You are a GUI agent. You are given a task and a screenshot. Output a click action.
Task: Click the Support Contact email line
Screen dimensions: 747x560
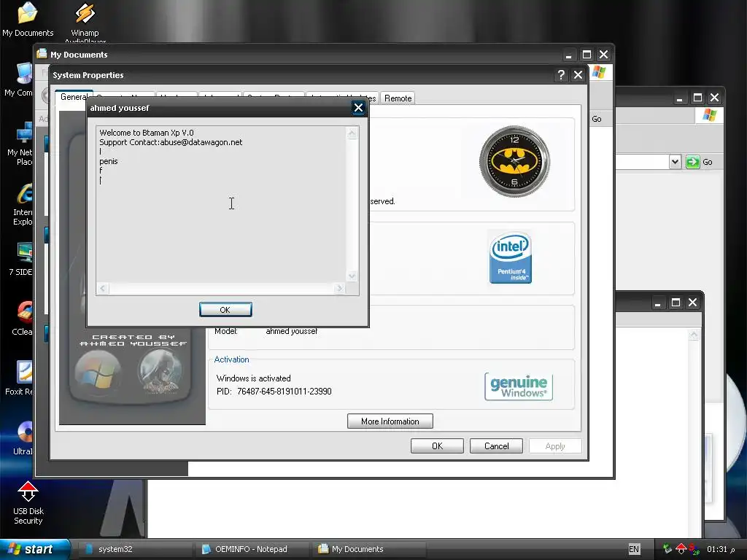pos(171,142)
